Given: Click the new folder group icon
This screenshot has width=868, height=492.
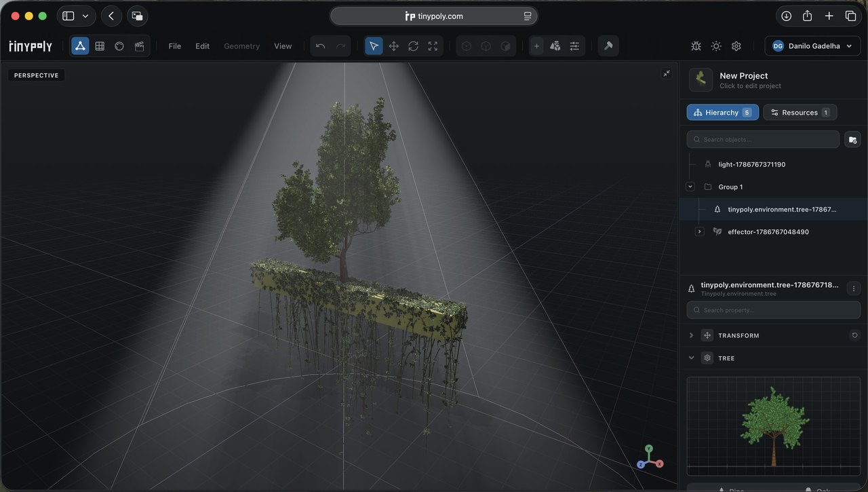Looking at the screenshot, I should tap(853, 139).
